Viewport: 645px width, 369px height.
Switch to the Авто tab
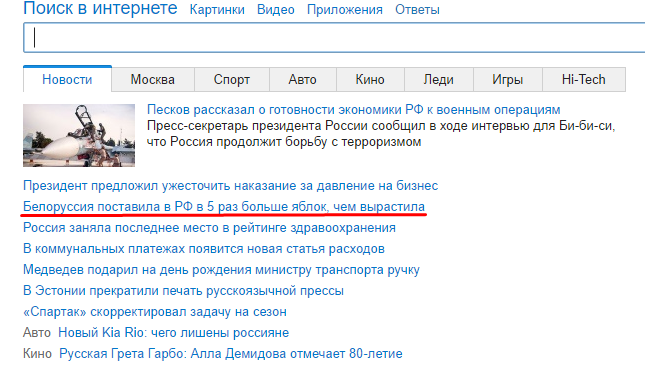coord(302,79)
